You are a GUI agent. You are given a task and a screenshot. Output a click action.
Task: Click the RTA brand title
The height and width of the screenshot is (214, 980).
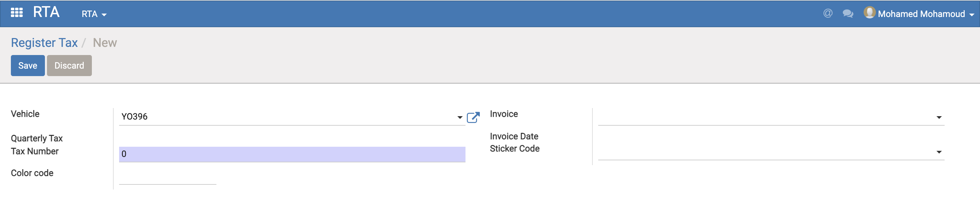tap(46, 12)
